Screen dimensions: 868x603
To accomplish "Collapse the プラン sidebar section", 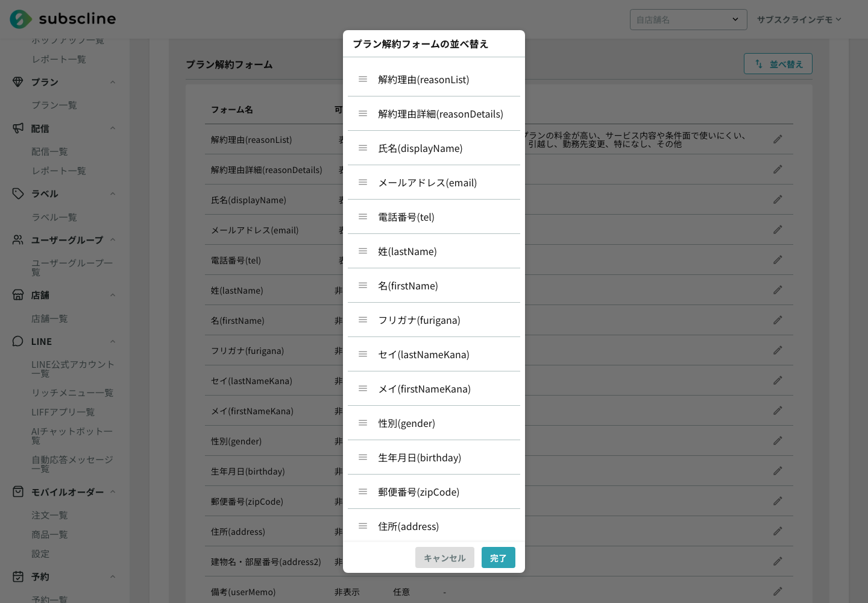I will coord(113,82).
